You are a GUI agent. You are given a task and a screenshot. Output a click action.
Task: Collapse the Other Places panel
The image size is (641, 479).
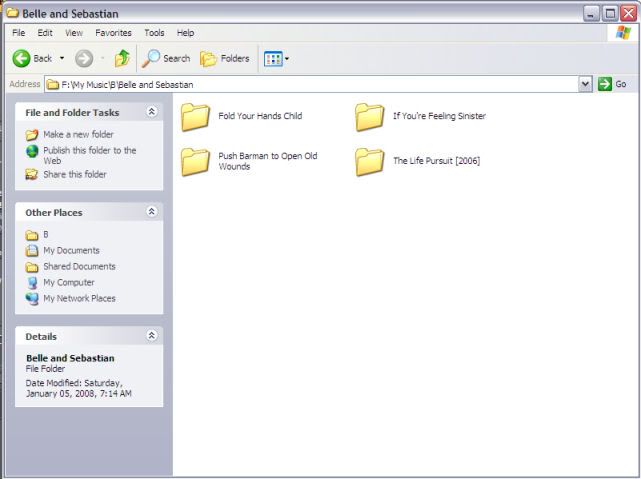point(152,211)
